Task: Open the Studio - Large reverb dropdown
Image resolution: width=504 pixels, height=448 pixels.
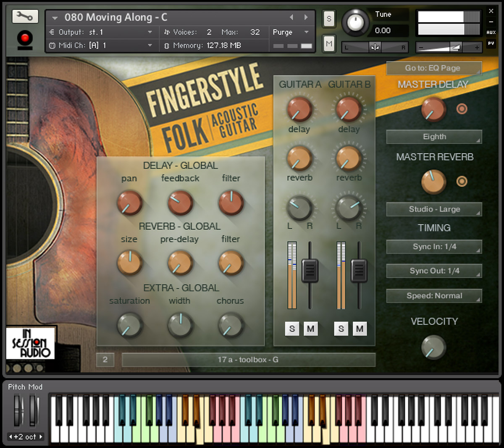Action: pos(434,209)
